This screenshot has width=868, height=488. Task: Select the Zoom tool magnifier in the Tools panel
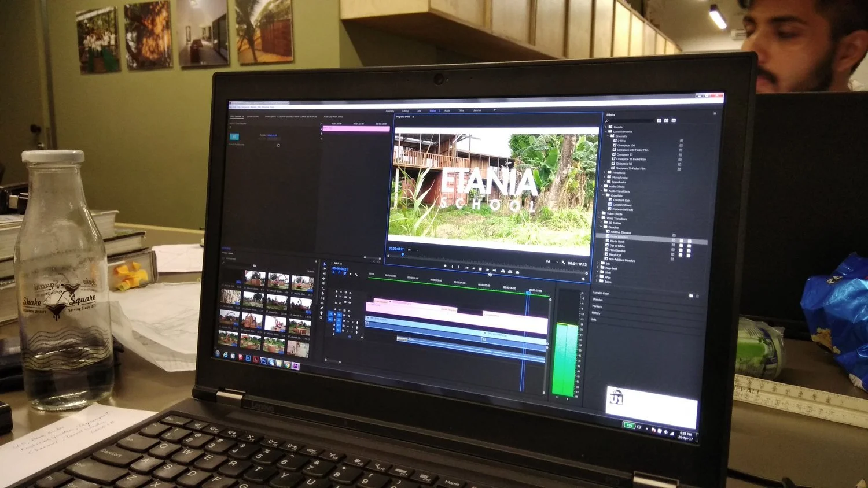coord(321,317)
